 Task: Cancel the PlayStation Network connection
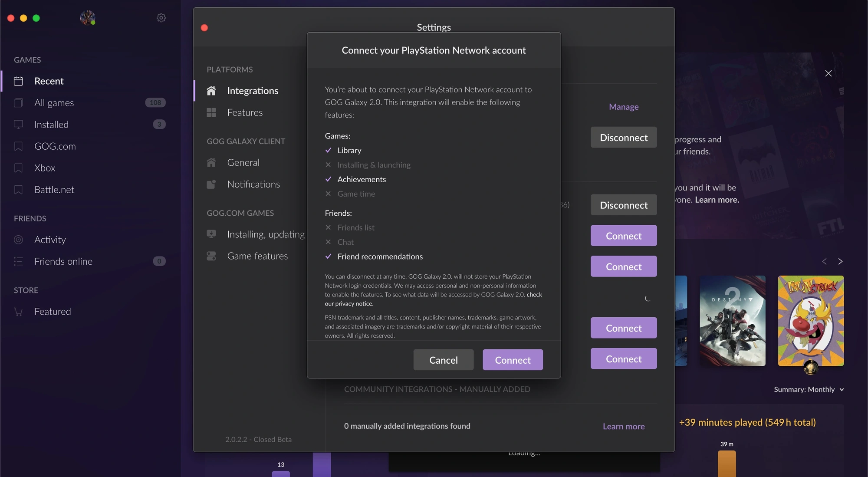(x=443, y=360)
